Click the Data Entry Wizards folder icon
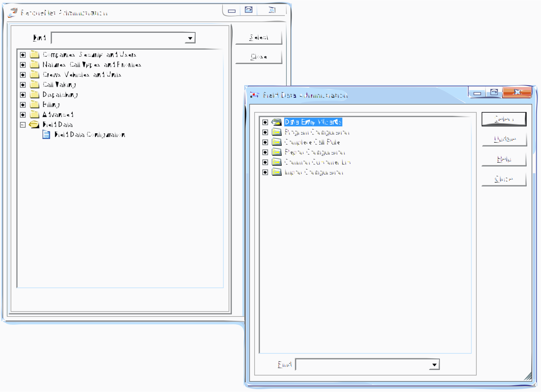 coord(276,122)
